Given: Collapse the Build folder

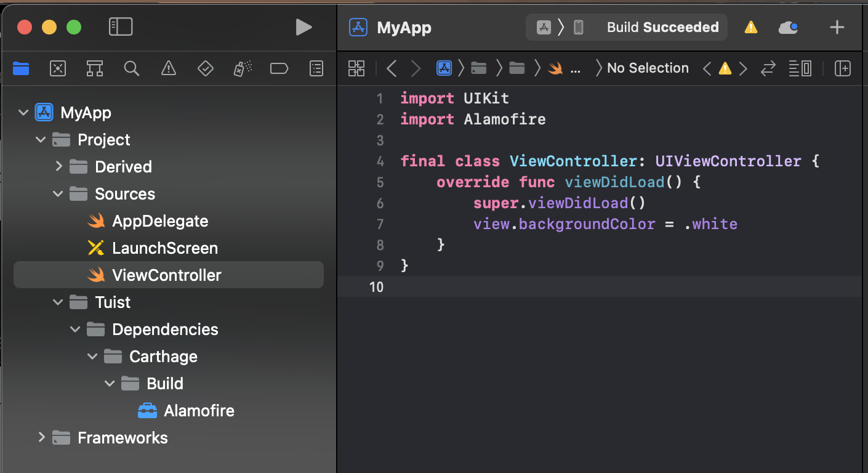Looking at the screenshot, I should tap(110, 384).
